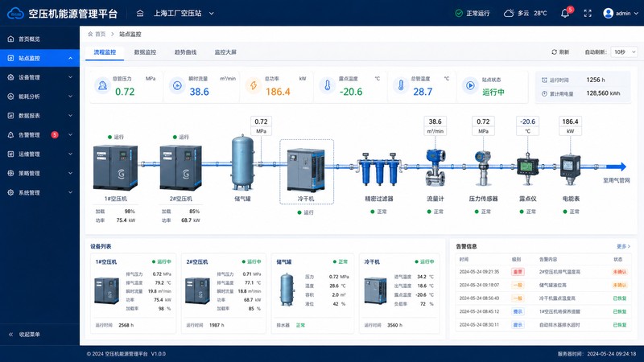Screen dimensions: 644x362
Task: Click the 露点仪 dew point meter
Action: click(527, 168)
